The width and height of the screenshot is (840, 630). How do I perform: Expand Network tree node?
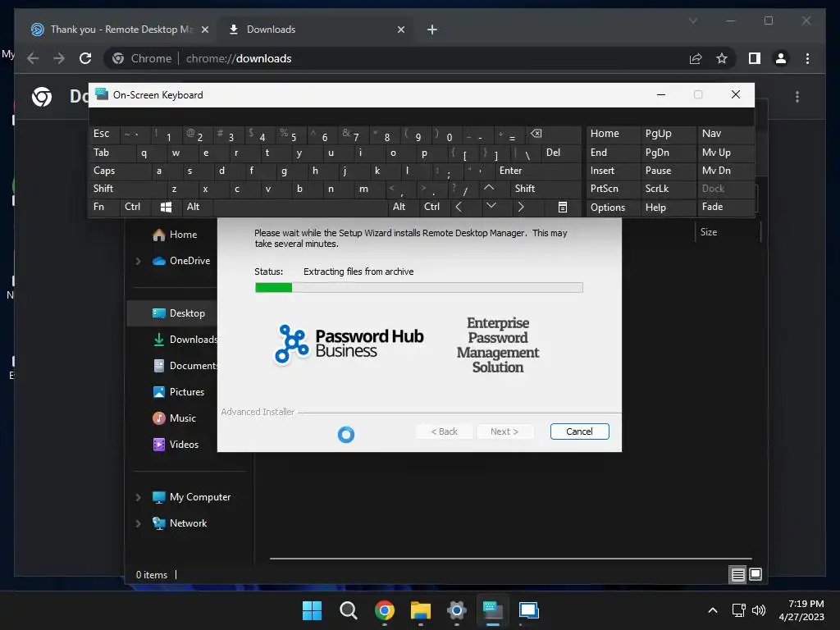tap(138, 523)
